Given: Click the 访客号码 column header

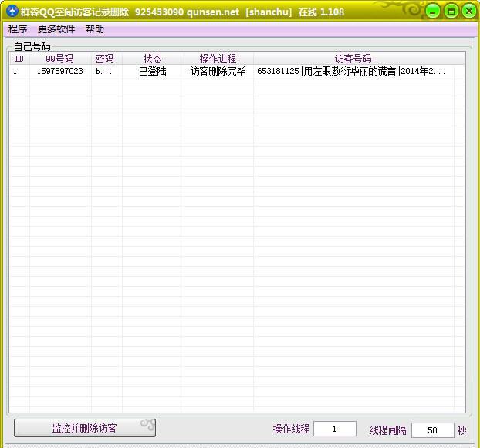Looking at the screenshot, I should (x=353, y=59).
